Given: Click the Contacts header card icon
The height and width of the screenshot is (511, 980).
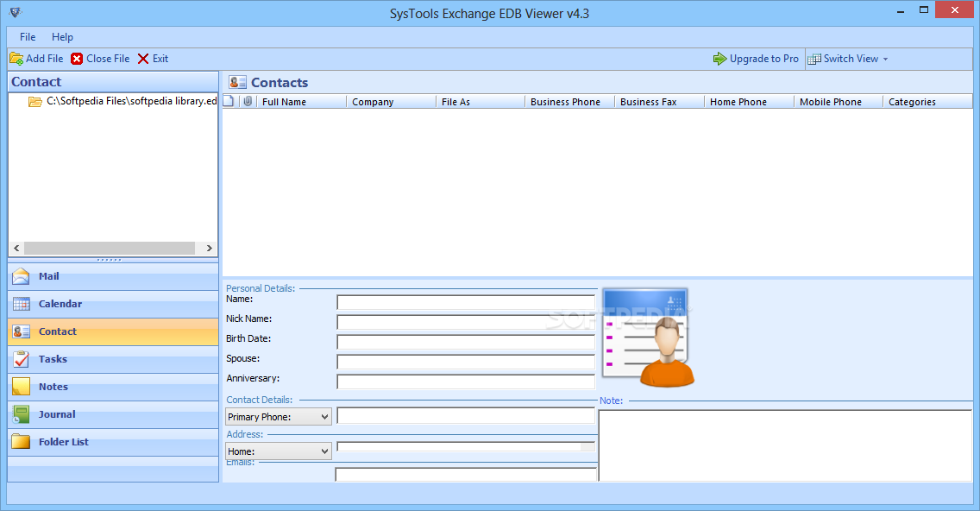Looking at the screenshot, I should pos(237,83).
